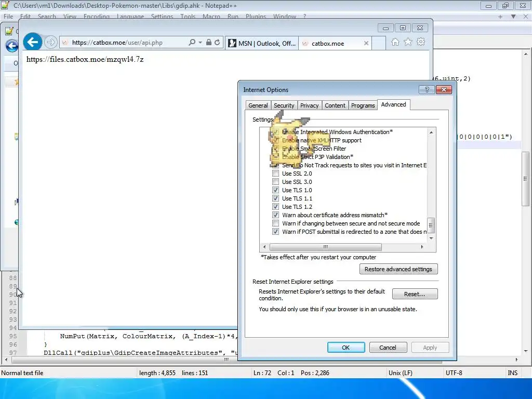Confirm Internet Options with OK
The height and width of the screenshot is (399, 532).
pos(345,348)
